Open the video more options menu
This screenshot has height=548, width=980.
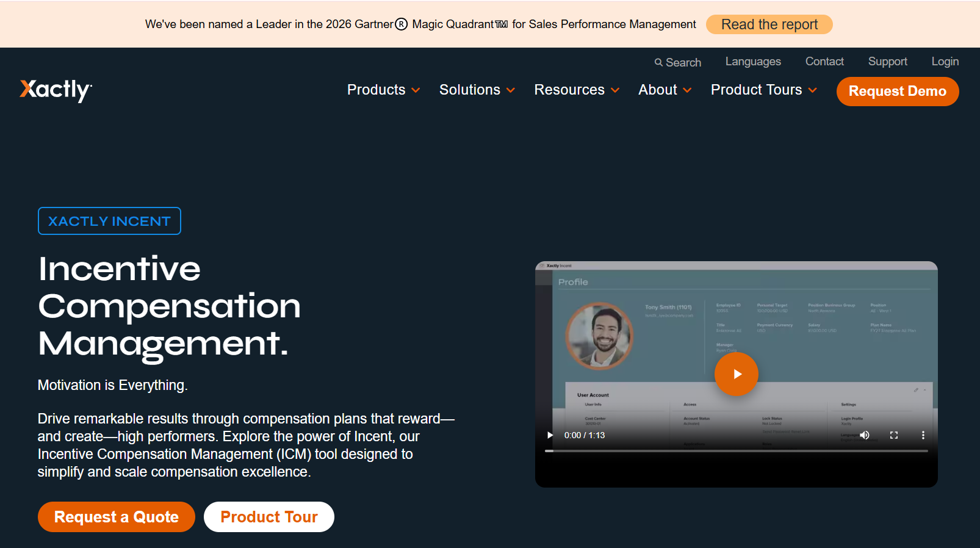[x=923, y=435]
